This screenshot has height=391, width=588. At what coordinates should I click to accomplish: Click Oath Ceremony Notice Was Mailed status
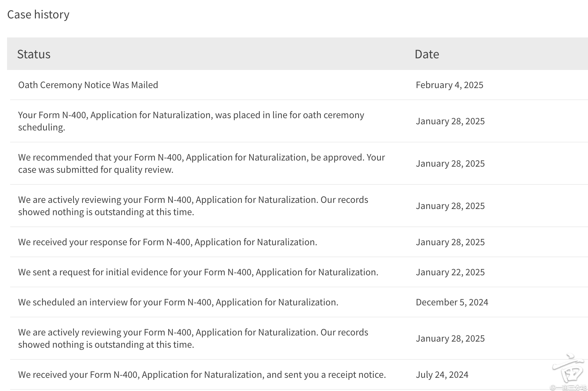coord(88,85)
